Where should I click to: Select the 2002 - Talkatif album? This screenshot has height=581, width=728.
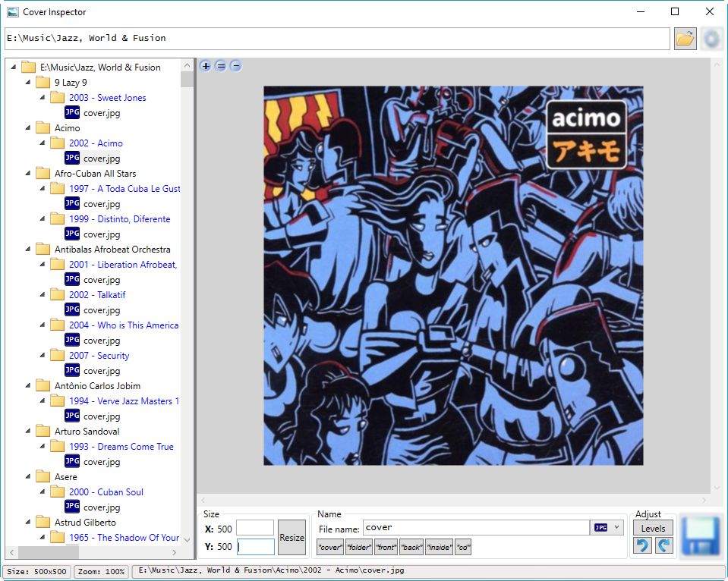[97, 295]
